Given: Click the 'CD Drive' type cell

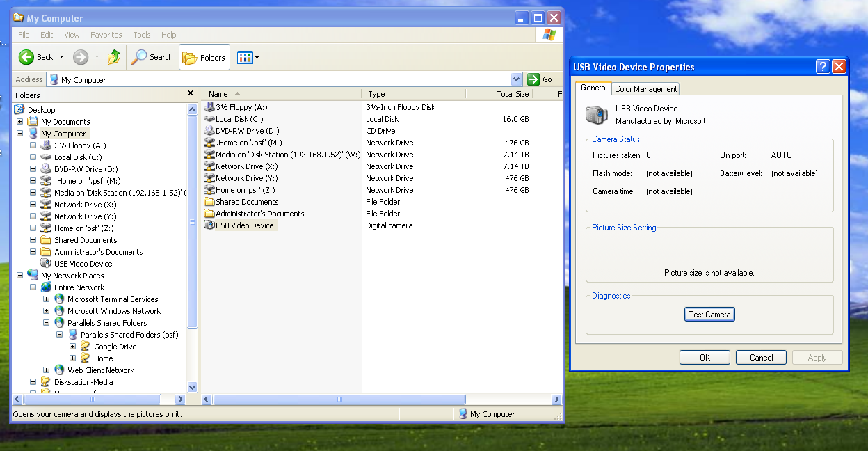Looking at the screenshot, I should (x=380, y=131).
